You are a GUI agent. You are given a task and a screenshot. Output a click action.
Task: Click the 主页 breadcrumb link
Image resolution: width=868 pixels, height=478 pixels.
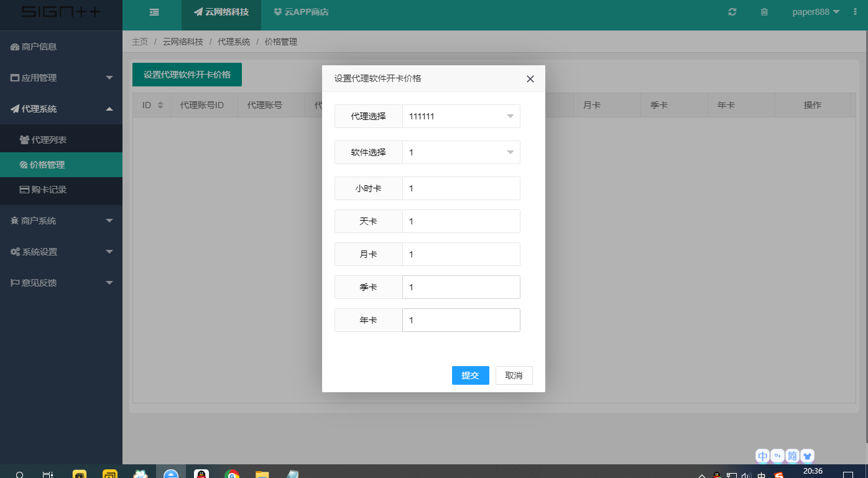(139, 42)
